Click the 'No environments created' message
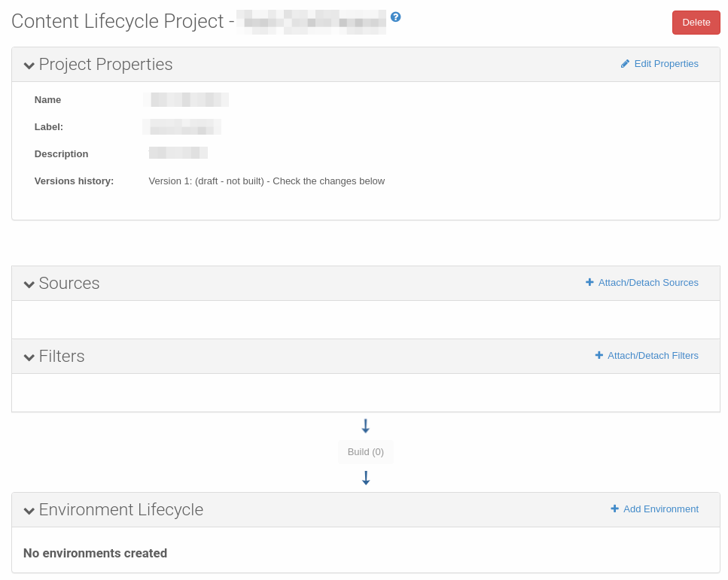The image size is (728, 580). (95, 553)
